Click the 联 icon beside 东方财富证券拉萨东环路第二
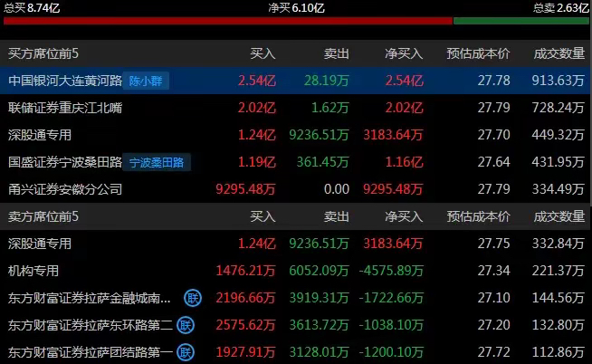Image resolution: width=592 pixels, height=364 pixels. [x=186, y=325]
